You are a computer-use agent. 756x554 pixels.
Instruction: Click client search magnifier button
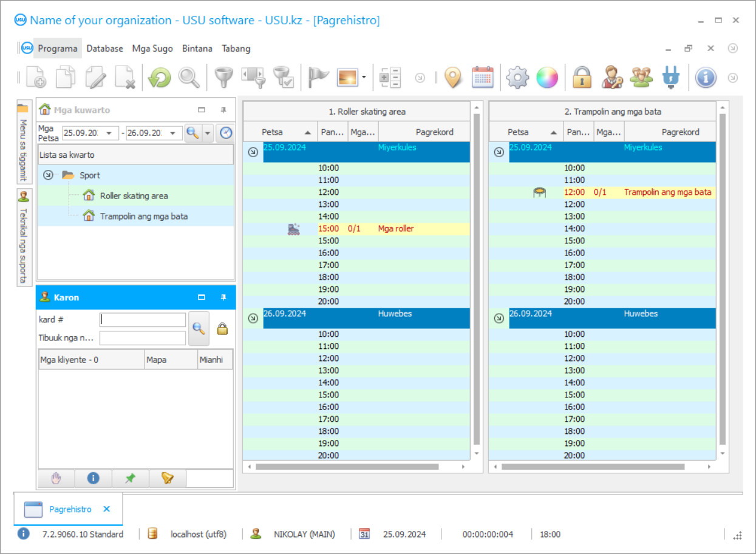tap(199, 328)
